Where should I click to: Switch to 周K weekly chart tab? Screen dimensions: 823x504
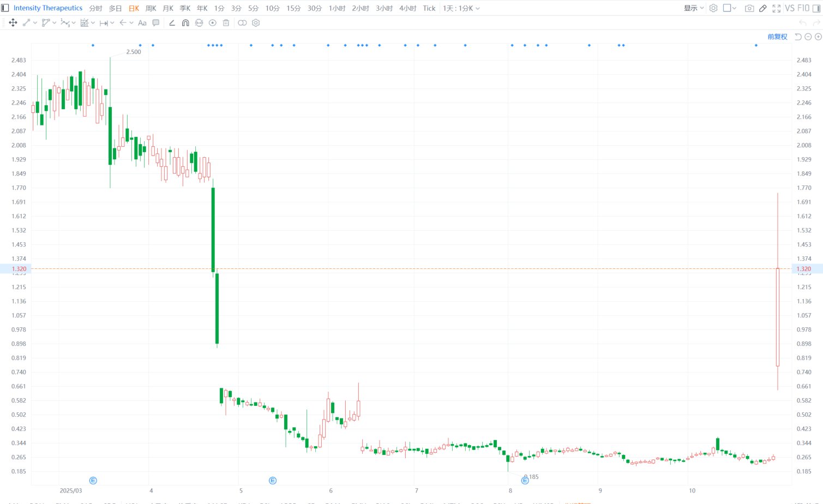tap(151, 8)
